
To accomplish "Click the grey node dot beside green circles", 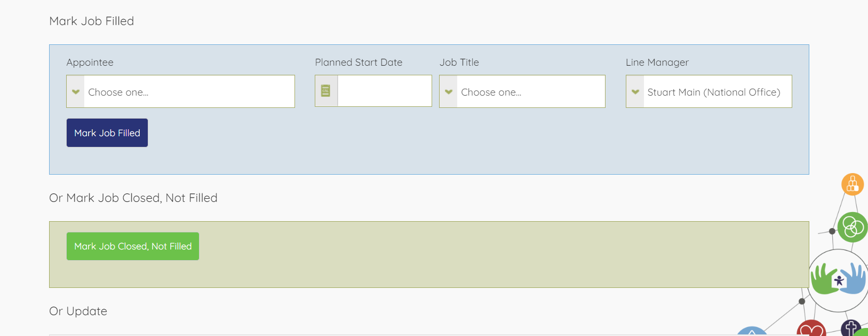I will (832, 231).
